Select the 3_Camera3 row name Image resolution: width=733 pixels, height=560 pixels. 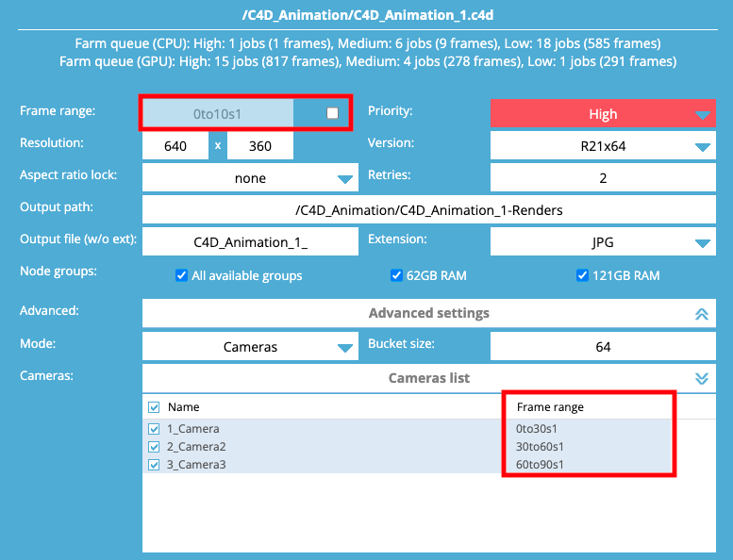[x=196, y=464]
